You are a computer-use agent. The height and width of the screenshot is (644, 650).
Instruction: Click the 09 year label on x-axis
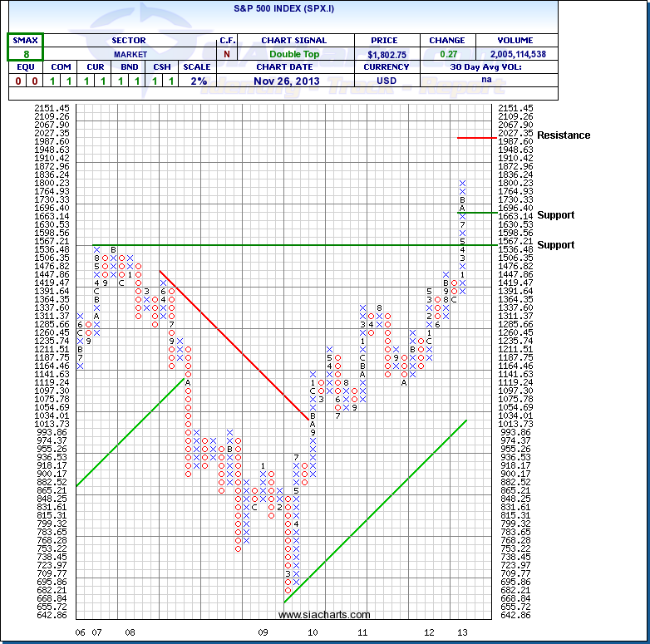263,632
